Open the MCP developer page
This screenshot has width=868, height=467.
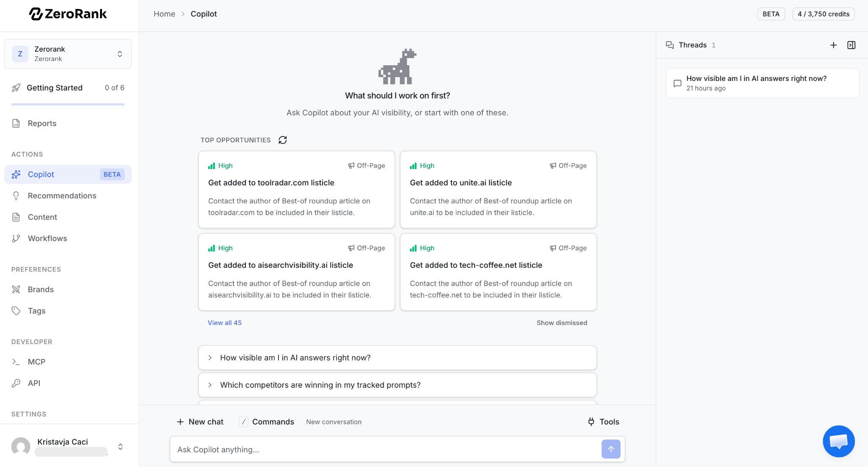[x=68, y=362]
